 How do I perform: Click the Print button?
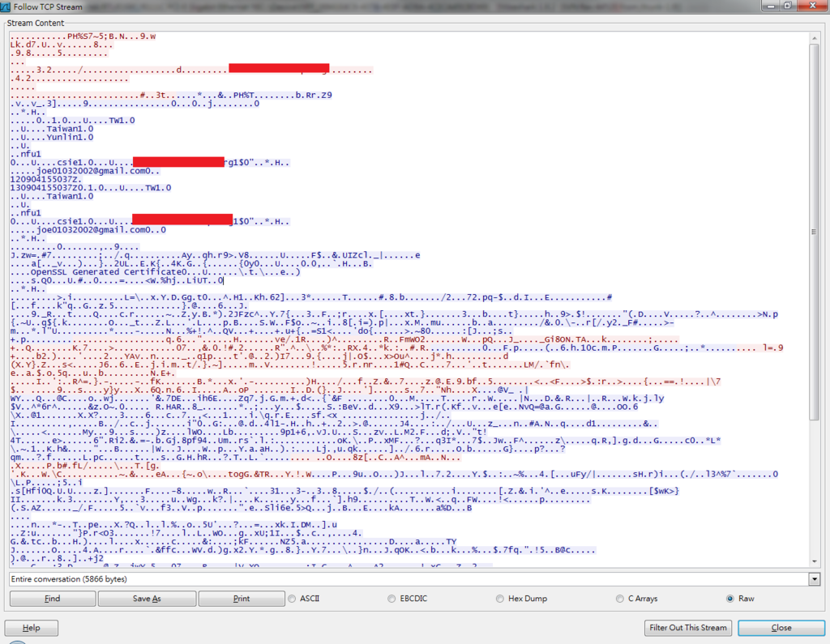(x=242, y=599)
